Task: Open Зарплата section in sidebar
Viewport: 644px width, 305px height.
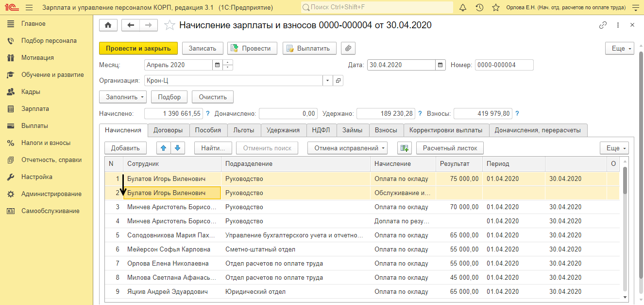Action: tap(35, 109)
